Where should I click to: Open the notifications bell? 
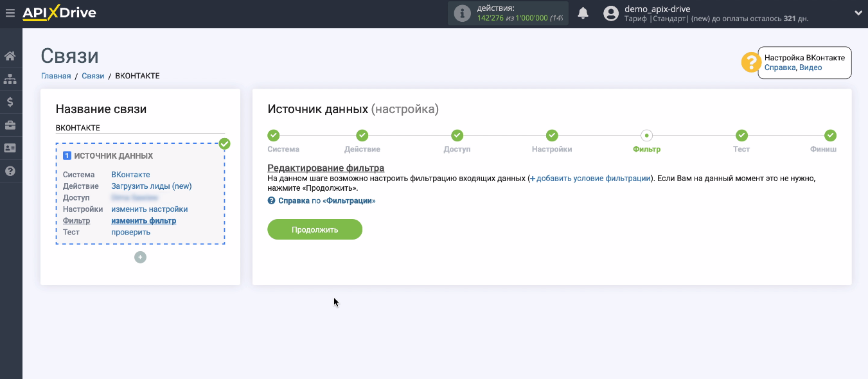click(x=583, y=13)
